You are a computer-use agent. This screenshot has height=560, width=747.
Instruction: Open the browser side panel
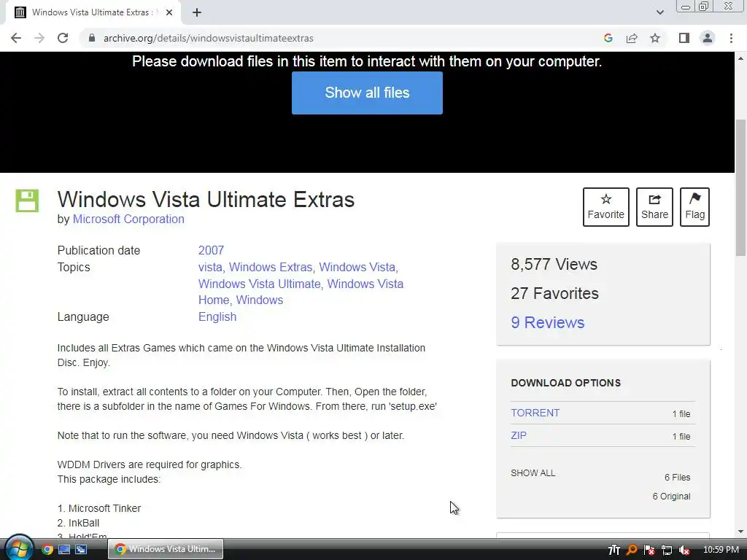tap(684, 38)
